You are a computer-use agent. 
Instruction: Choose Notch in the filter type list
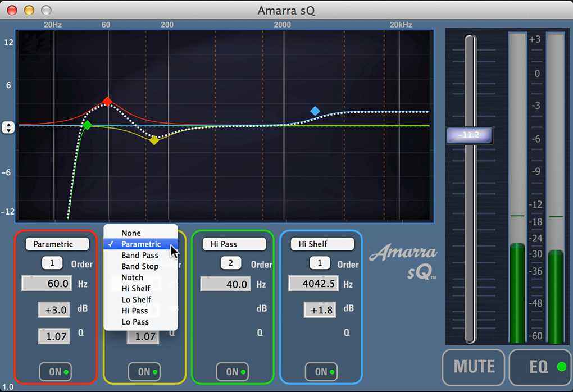(133, 277)
